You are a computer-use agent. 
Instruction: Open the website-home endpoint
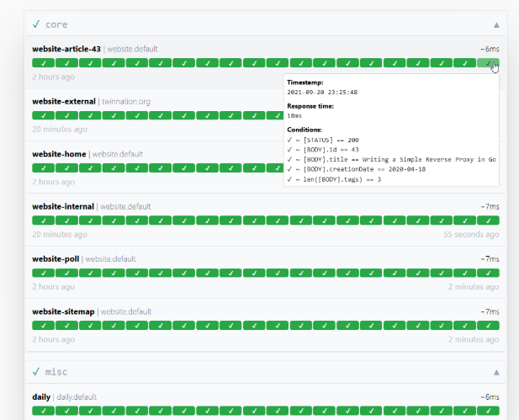tap(59, 154)
